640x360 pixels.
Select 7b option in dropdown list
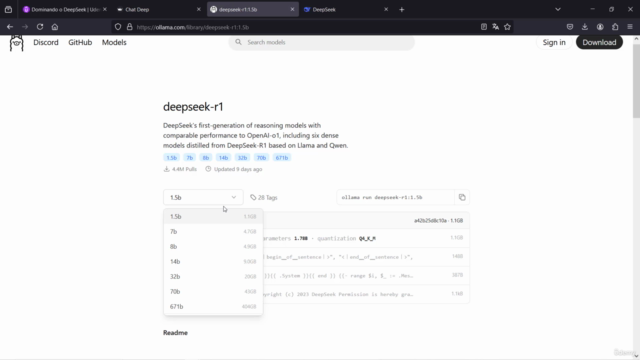[x=213, y=231]
